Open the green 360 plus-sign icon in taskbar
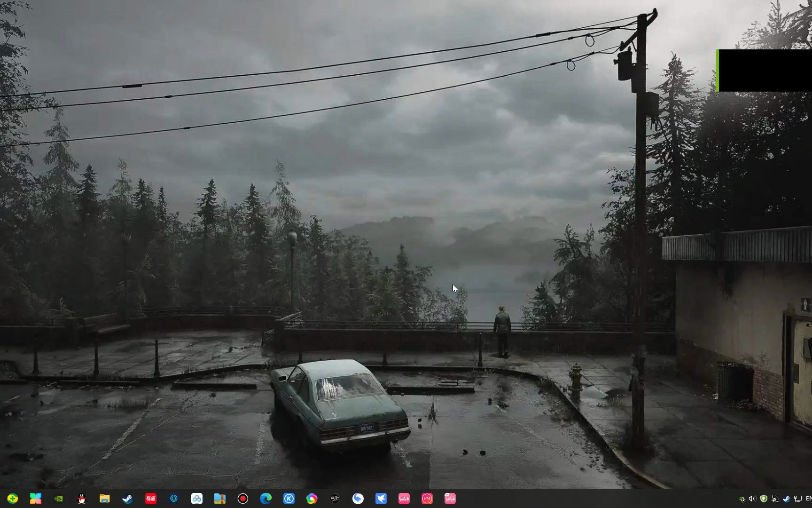812x508 pixels. 13,499
